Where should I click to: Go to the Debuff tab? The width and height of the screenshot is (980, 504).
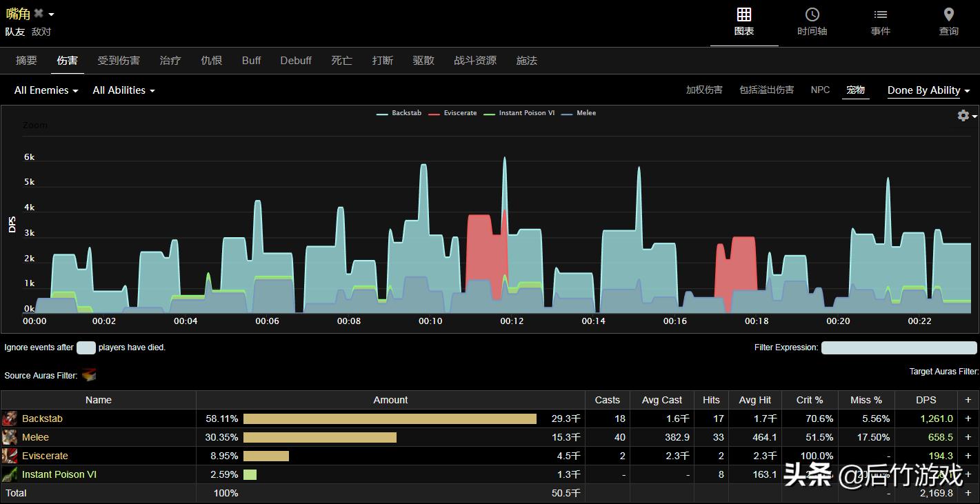[x=296, y=61]
